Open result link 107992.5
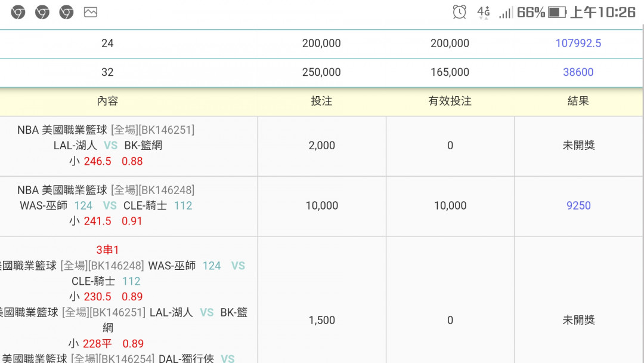The height and width of the screenshot is (363, 644). (578, 43)
